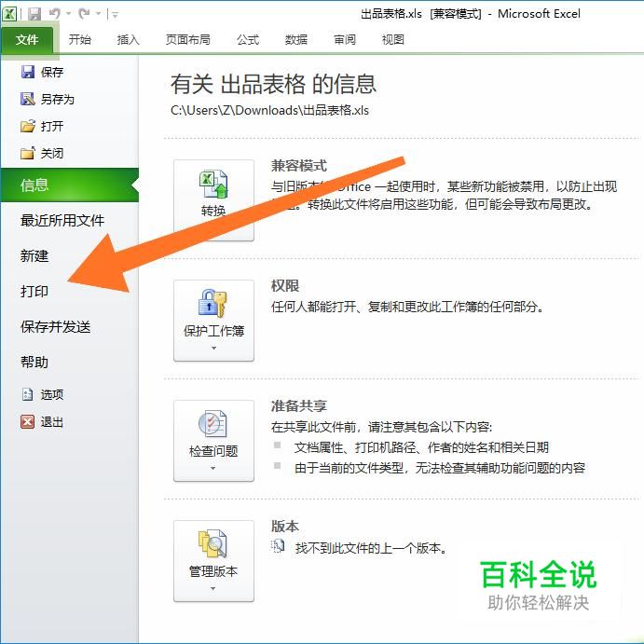Click the 选项 settings icon
This screenshot has height=644, width=644.
coord(27,395)
